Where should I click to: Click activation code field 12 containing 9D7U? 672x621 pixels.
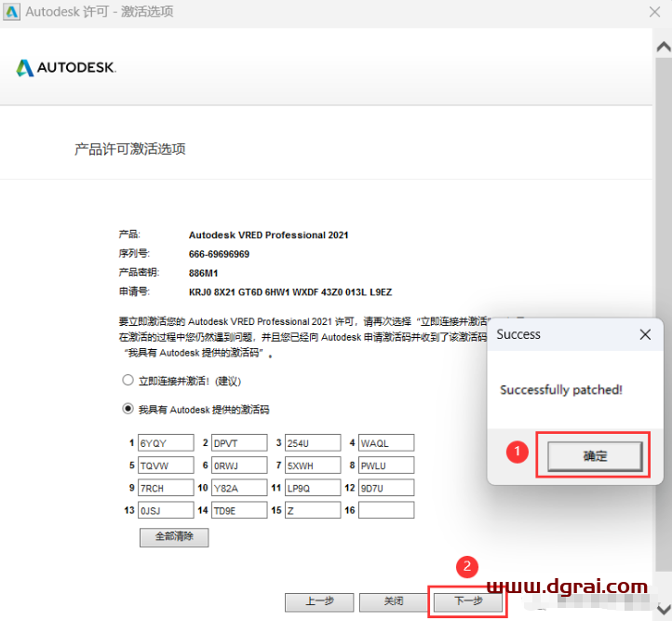(385, 487)
